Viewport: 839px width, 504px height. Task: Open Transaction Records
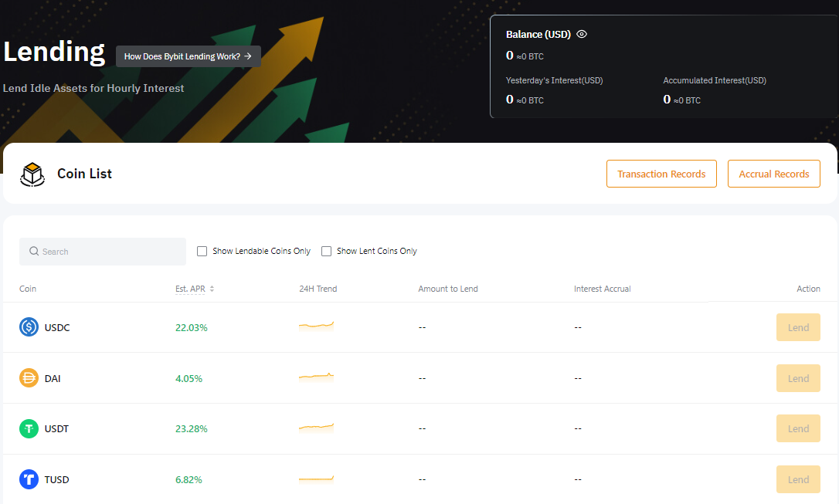(x=661, y=174)
